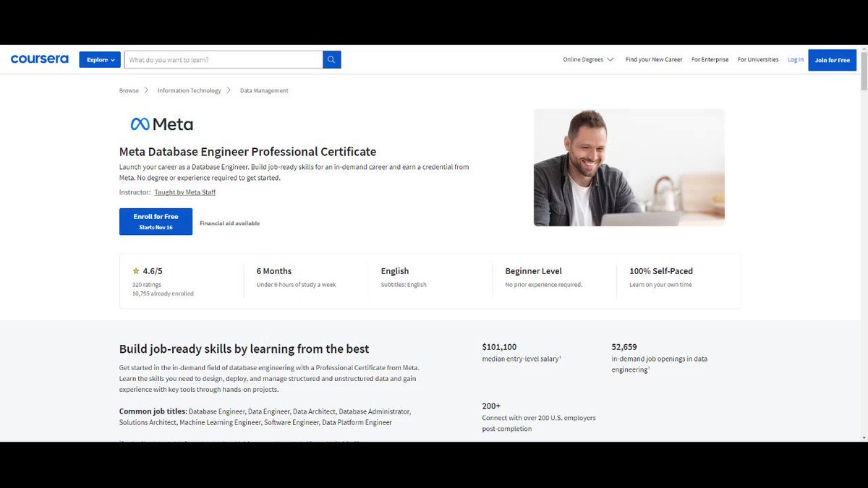Go to Browse breadcrumb
This screenshot has height=488, width=868.
129,90
